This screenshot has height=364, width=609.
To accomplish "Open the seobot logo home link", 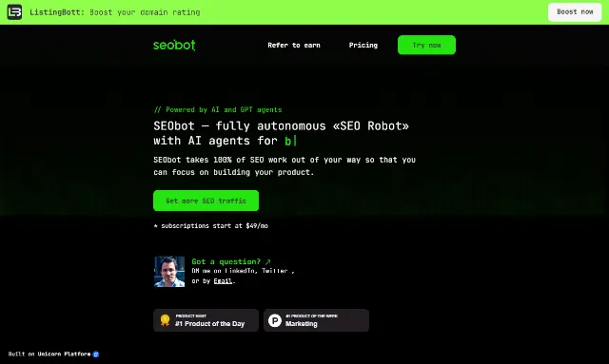I will 174,45.
